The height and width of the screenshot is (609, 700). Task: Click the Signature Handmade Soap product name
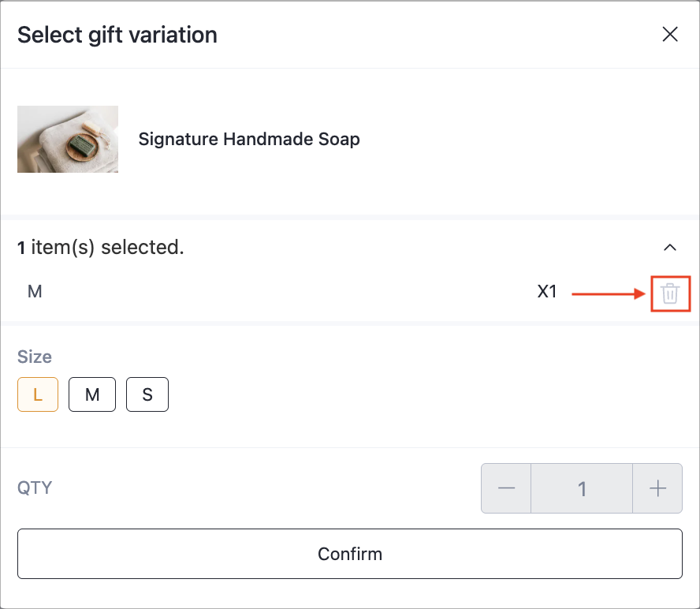click(x=249, y=139)
